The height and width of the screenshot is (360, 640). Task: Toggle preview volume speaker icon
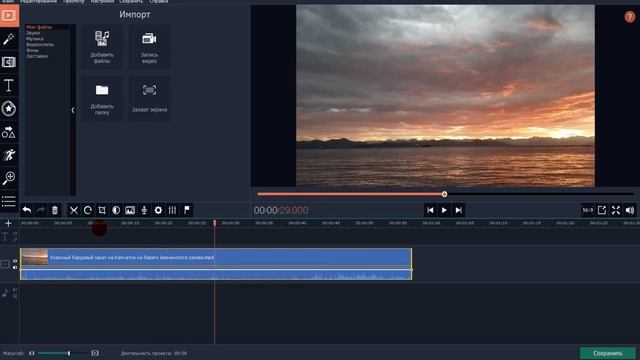pyautogui.click(x=630, y=210)
